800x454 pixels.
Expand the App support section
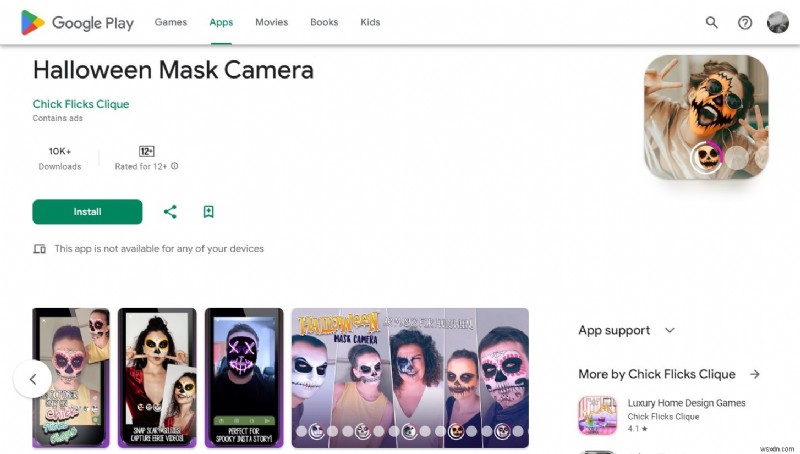(627, 330)
